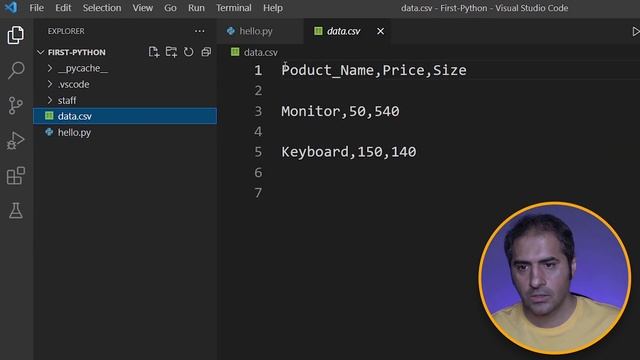
Task: Click the data.csv breadcrumb icon
Action: click(x=235, y=52)
